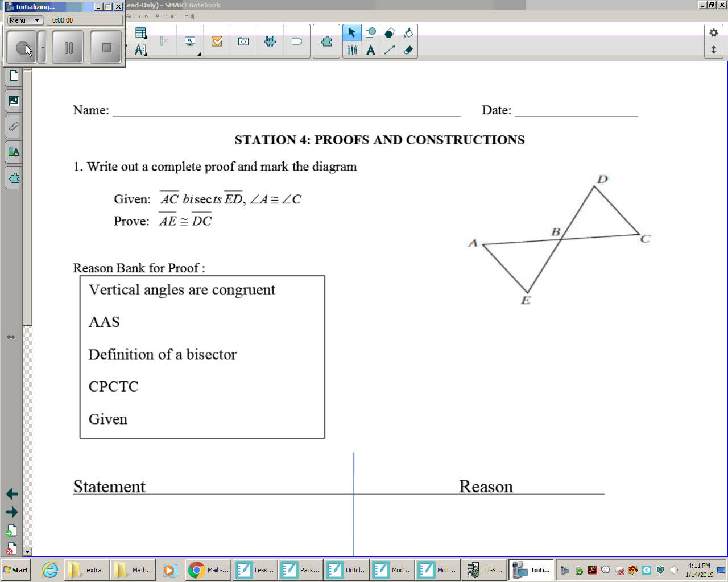Click the clear ink pen icon
This screenshot has height=582, width=728.
pyautogui.click(x=164, y=41)
